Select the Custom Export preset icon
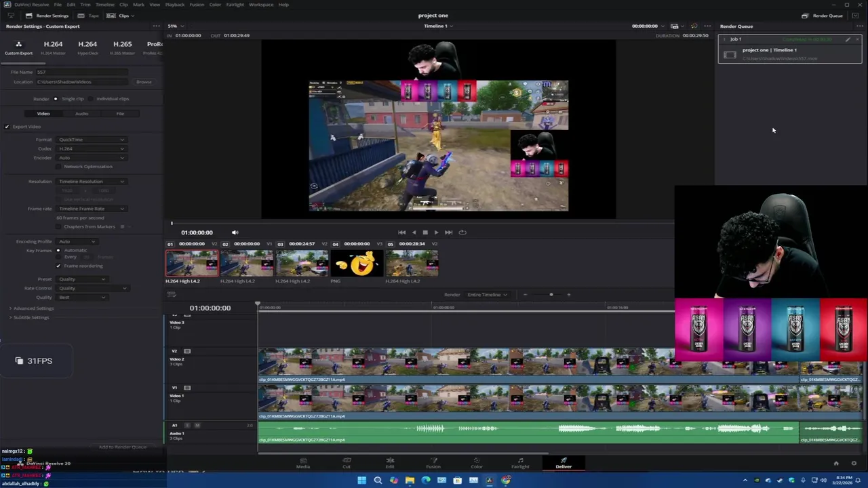The height and width of the screenshot is (488, 868). pos(18,46)
